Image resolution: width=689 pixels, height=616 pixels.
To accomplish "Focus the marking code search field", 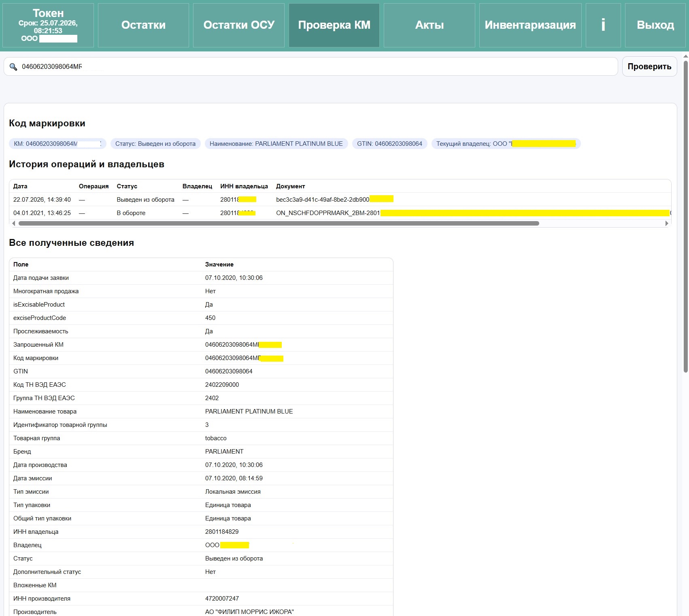I will tap(310, 66).
